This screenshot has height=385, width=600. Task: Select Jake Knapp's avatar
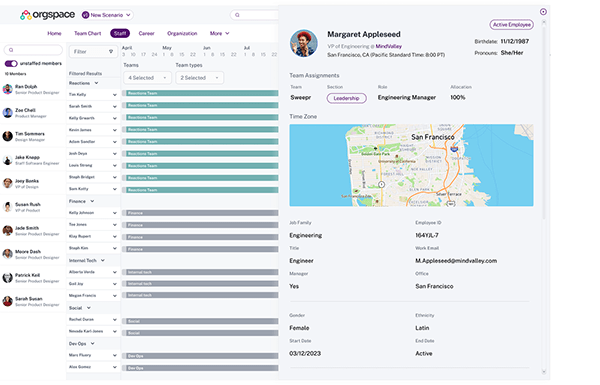(8, 160)
